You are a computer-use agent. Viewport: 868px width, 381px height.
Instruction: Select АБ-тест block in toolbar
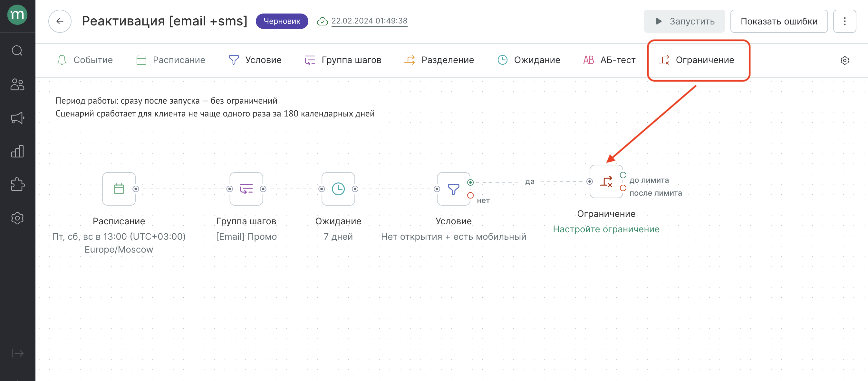point(609,60)
